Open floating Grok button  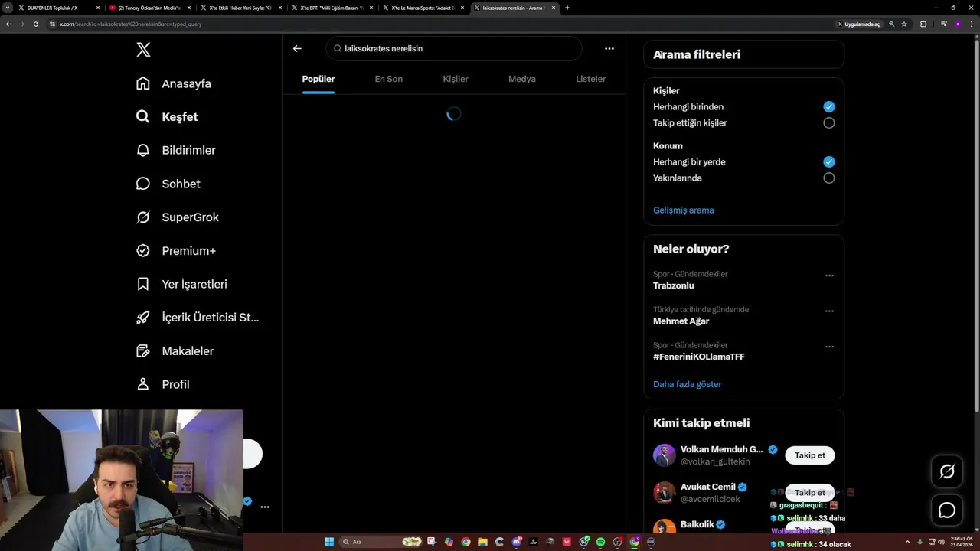[x=947, y=472]
